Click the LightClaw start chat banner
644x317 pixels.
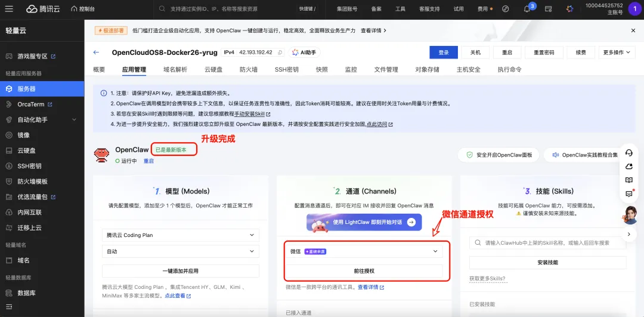(x=364, y=222)
